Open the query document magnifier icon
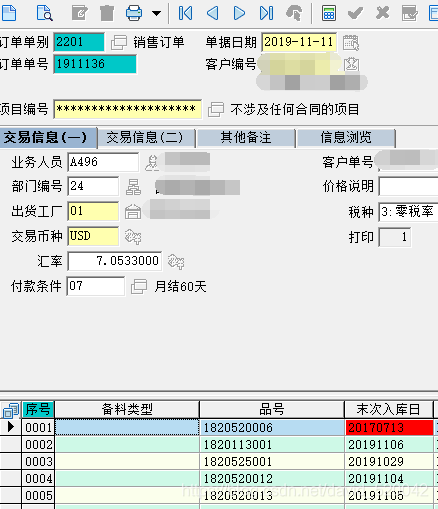 [45, 13]
